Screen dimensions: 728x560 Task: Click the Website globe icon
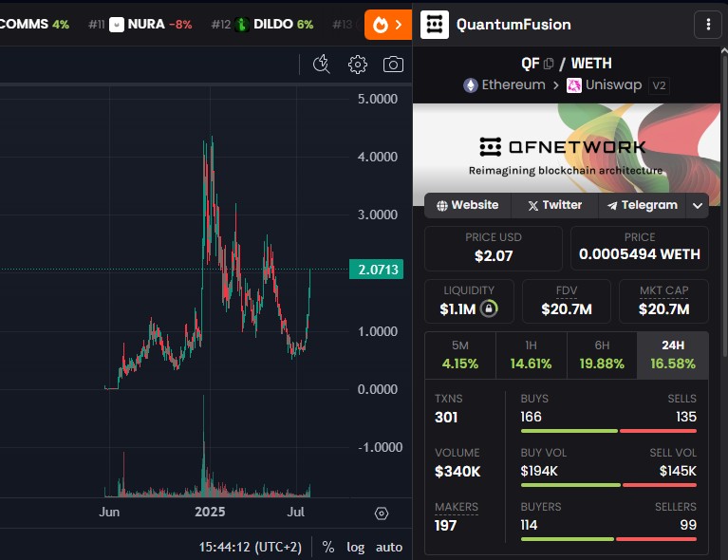[x=442, y=206]
